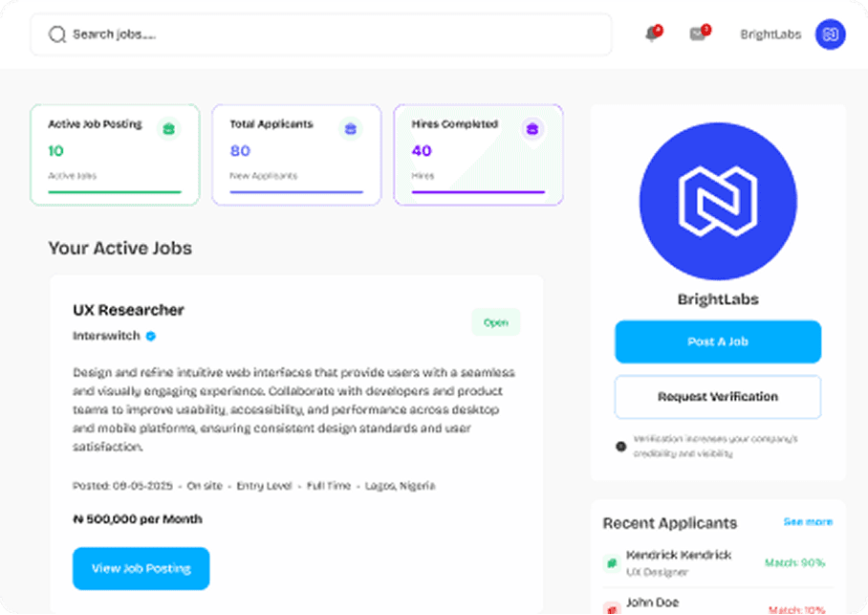Image resolution: width=868 pixels, height=615 pixels.
Task: Click the blue Total Applicants icon
Action: (x=350, y=128)
